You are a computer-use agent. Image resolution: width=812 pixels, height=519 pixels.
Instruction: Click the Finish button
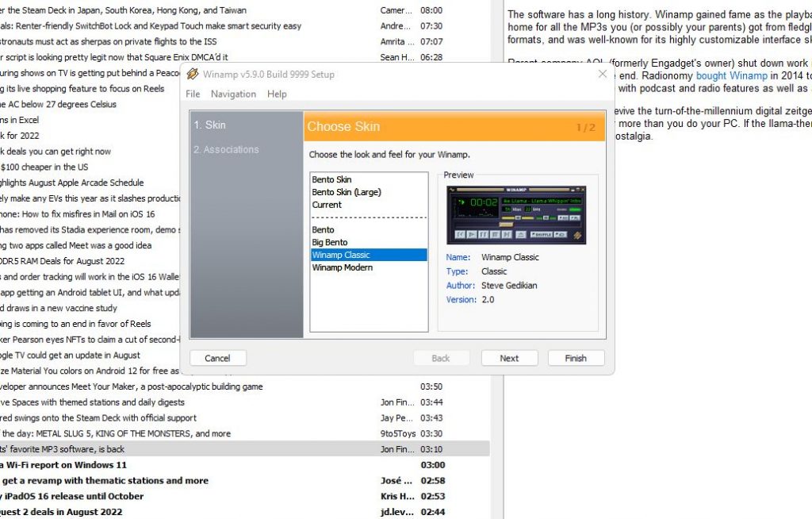576,358
